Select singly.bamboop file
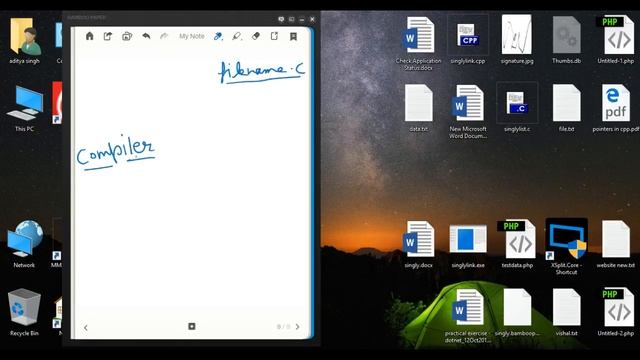 point(517,312)
